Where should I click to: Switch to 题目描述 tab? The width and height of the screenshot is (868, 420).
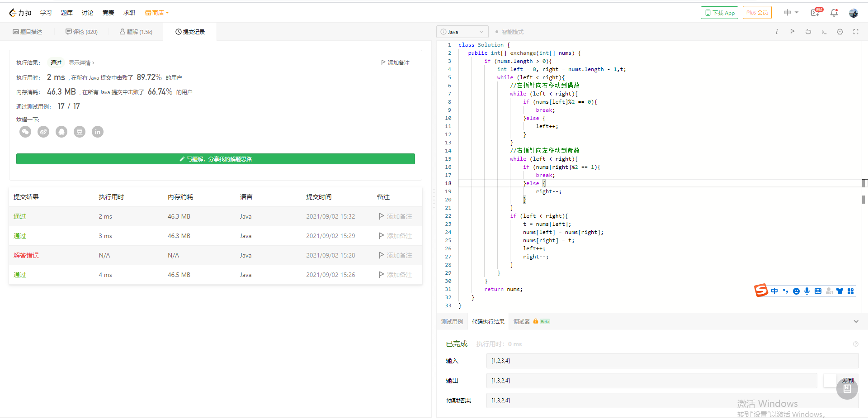coord(27,32)
